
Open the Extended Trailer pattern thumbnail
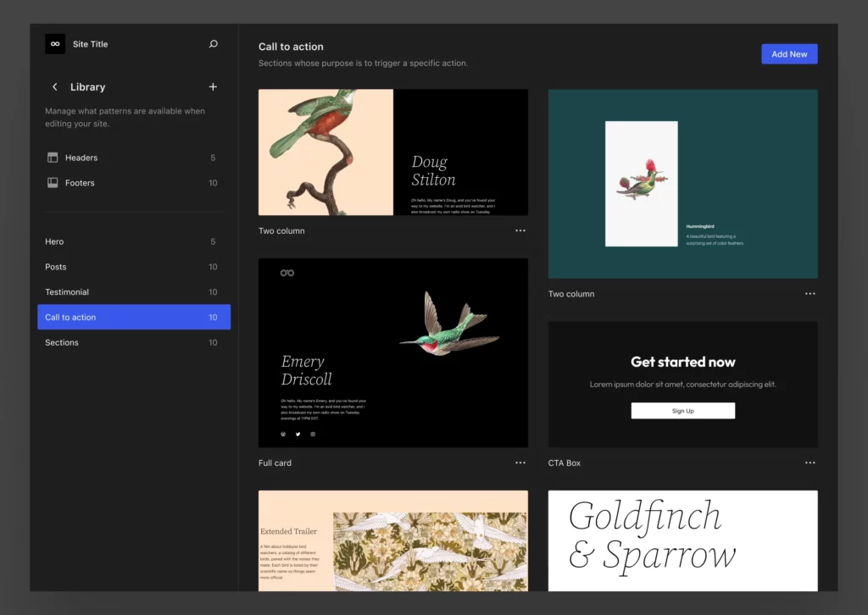pos(392,540)
